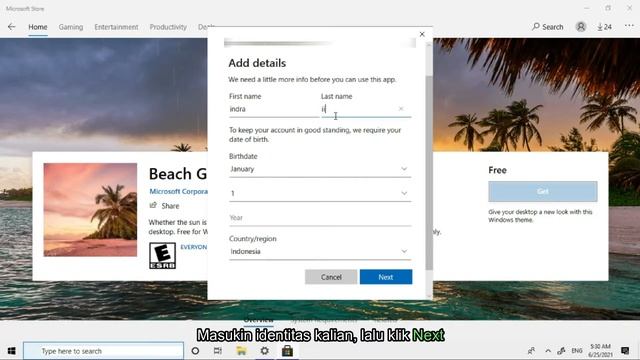Open Cortana circle icon
640x360 pixels.
point(195,351)
